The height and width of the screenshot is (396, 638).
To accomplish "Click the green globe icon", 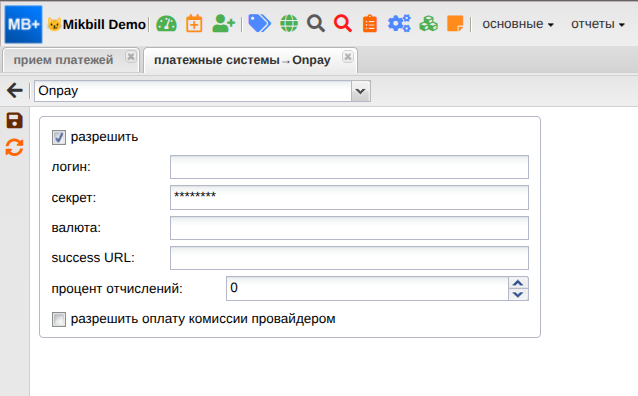I will pyautogui.click(x=289, y=24).
